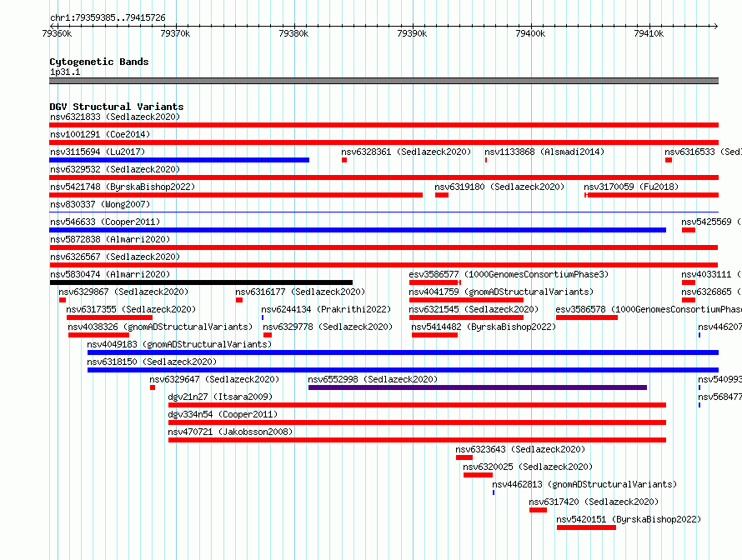Click the 79370k ruler tick label

[x=176, y=33]
